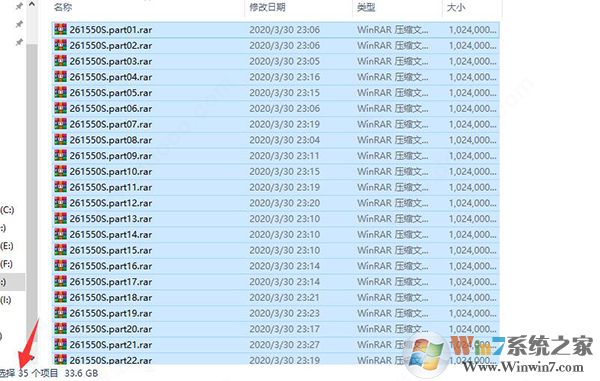The image size is (600, 381).
Task: Select the icon for 261550S.part22.rar
Action: 60,360
